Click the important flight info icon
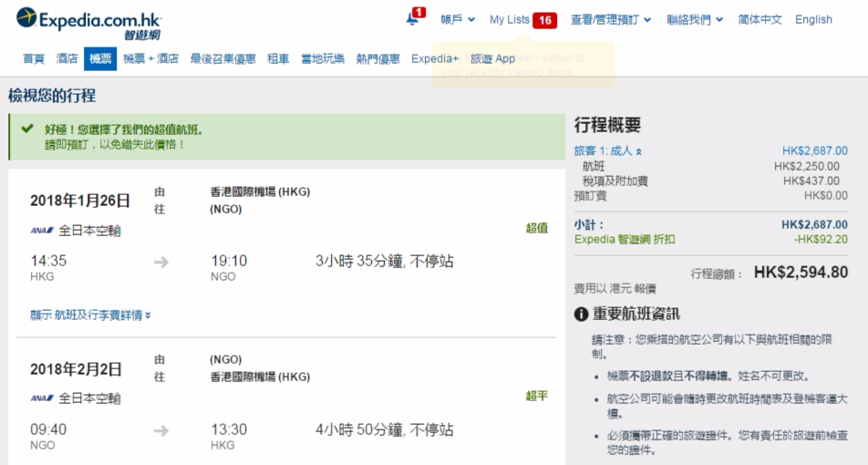 pyautogui.click(x=581, y=314)
